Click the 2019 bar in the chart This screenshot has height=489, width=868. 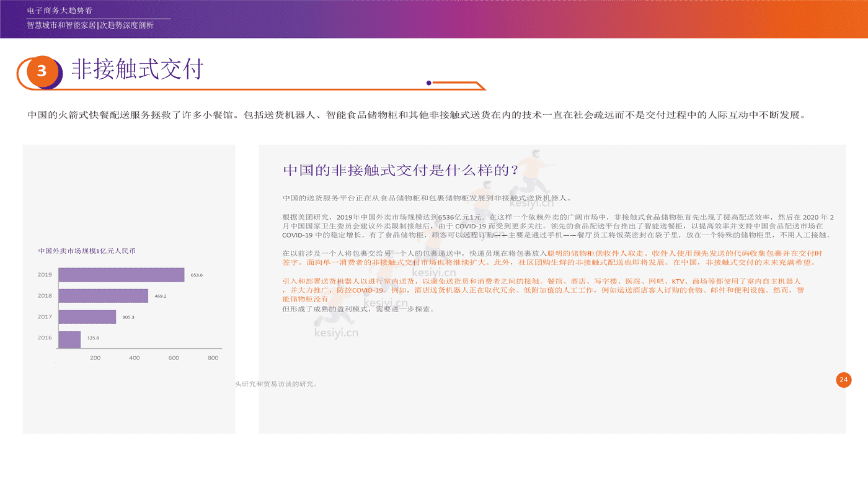(122, 274)
